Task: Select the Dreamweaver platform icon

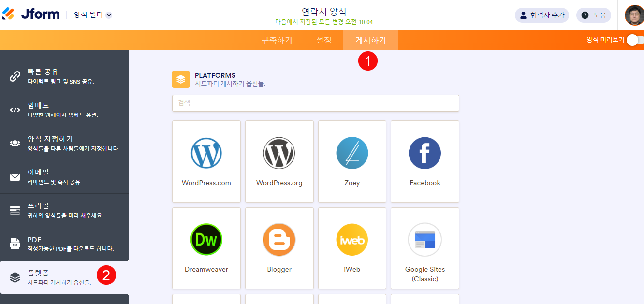Action: pos(206,240)
